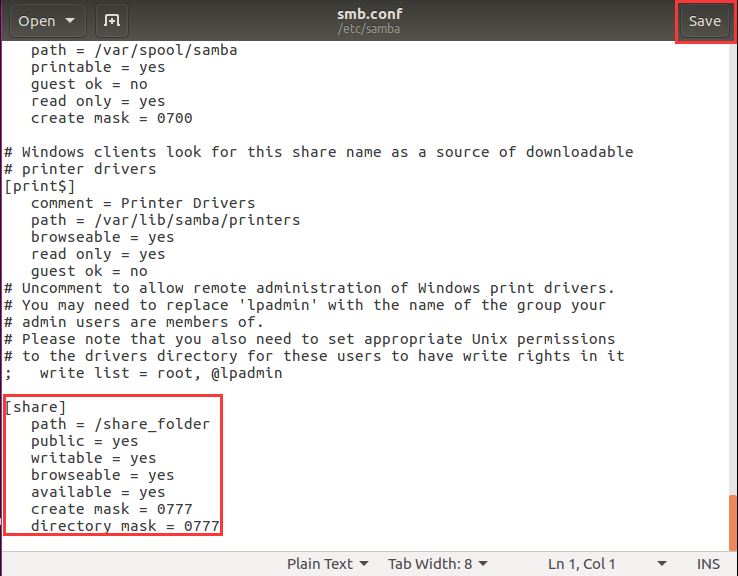Click the comment starting '# Please note that you'
Viewport: 738px width, 576px height.
(310, 339)
